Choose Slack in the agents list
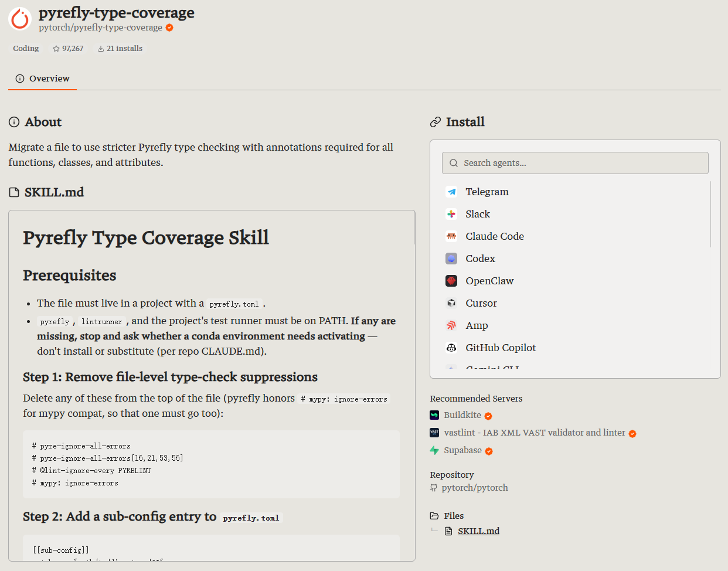Image resolution: width=728 pixels, height=571 pixels. (478, 214)
